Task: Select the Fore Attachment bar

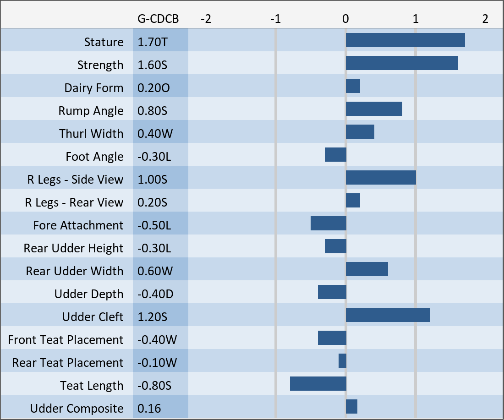Action: (328, 224)
